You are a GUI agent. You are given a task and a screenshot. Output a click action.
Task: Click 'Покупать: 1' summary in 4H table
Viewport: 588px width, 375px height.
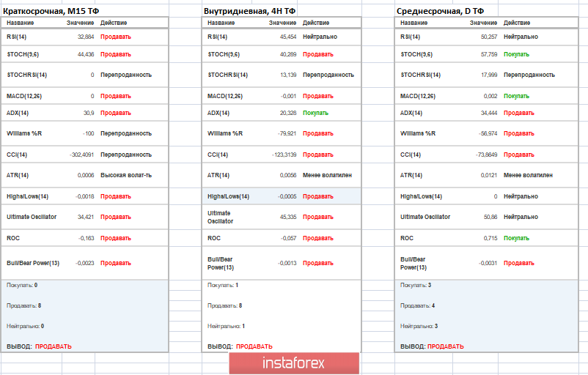[223, 285]
